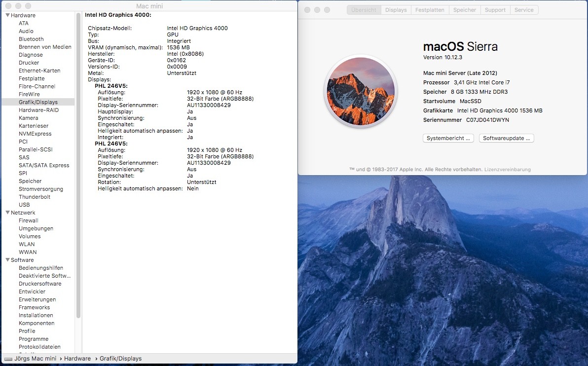Select Audio in the sidebar

click(26, 31)
